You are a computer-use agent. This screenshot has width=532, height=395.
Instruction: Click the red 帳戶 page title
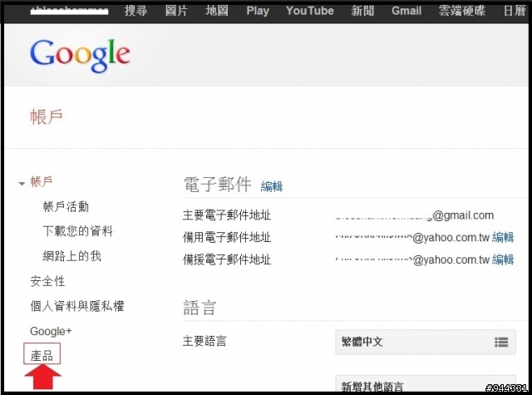pos(47,116)
